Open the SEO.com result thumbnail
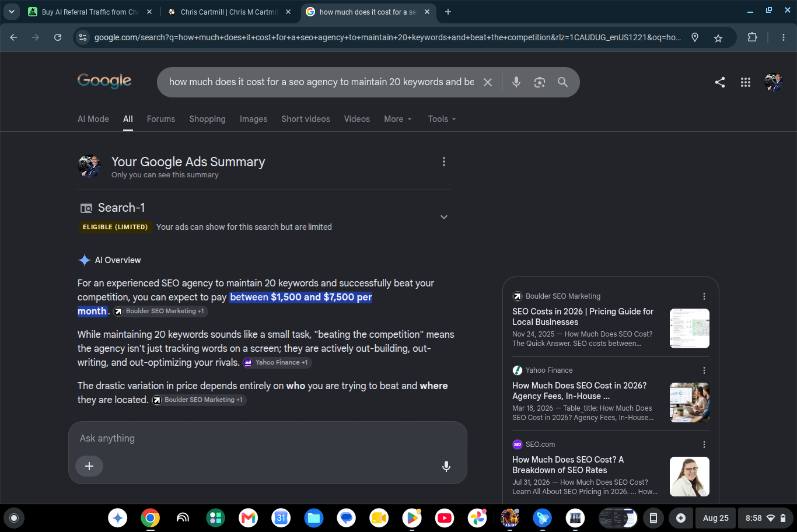This screenshot has height=532, width=797. tap(690, 477)
